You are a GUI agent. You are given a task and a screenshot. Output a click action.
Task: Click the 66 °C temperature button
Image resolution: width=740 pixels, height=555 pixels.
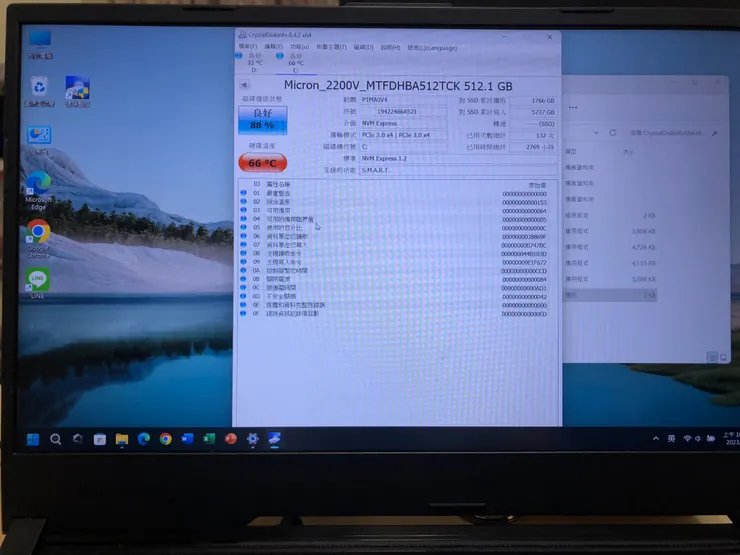pyautogui.click(x=262, y=163)
